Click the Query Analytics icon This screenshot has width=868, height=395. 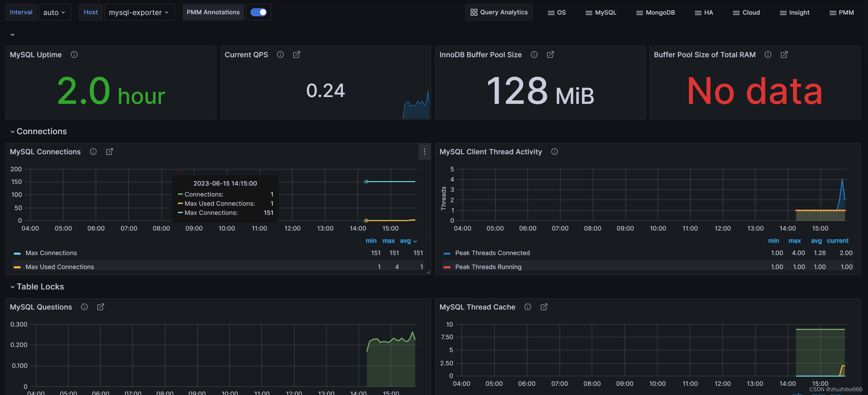point(474,12)
